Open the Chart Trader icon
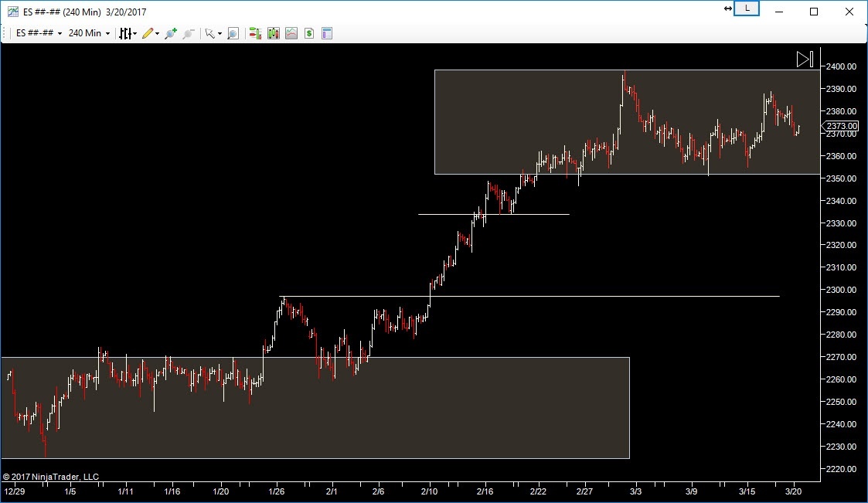868x503 pixels. 255,33
